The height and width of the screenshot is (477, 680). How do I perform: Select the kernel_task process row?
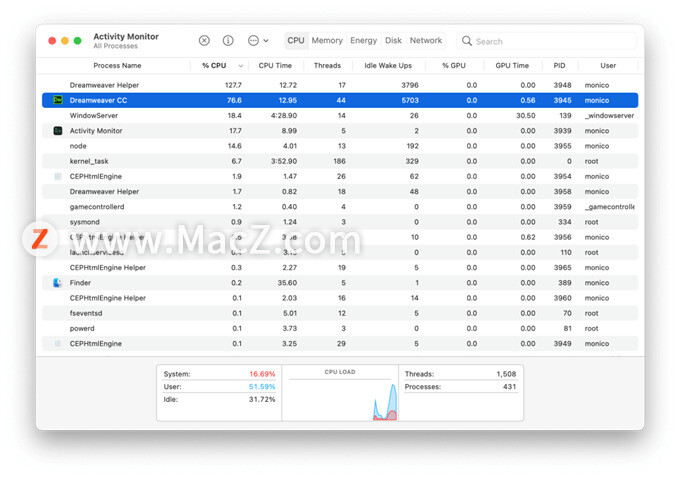[340, 161]
